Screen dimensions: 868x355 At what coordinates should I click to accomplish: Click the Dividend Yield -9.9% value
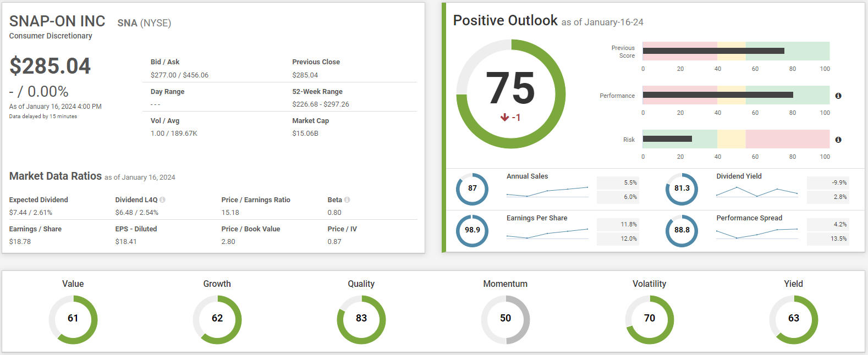[x=839, y=182]
